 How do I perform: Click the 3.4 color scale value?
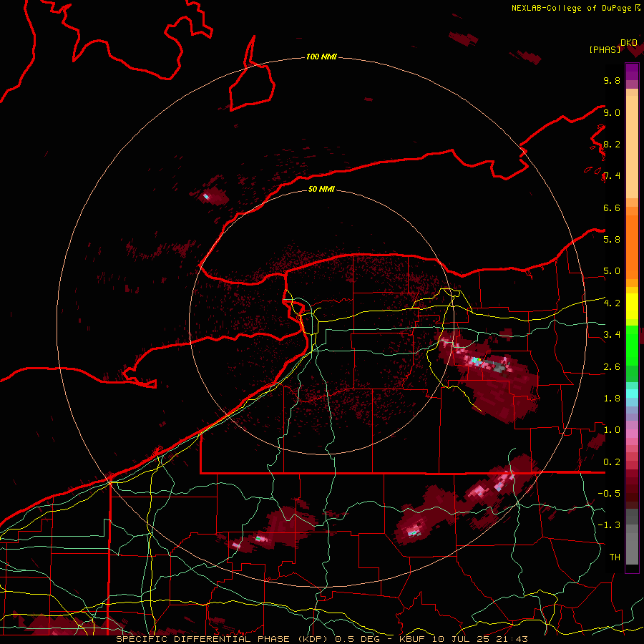[612, 334]
